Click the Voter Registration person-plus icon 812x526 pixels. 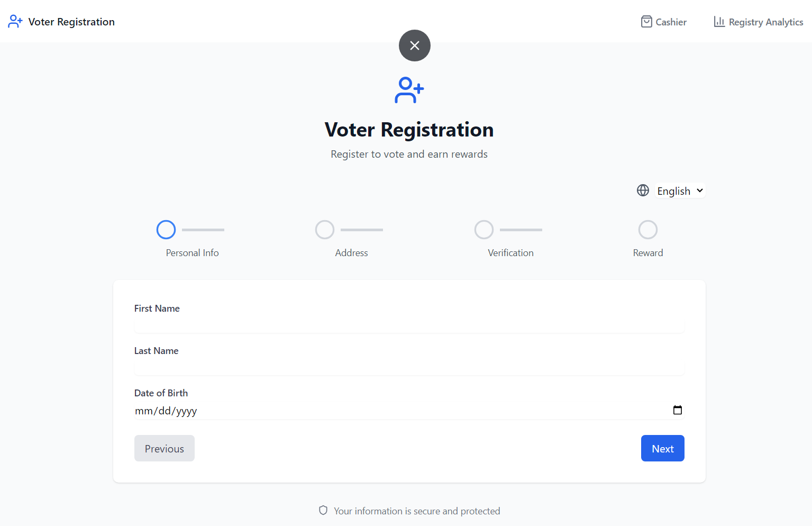(14, 21)
